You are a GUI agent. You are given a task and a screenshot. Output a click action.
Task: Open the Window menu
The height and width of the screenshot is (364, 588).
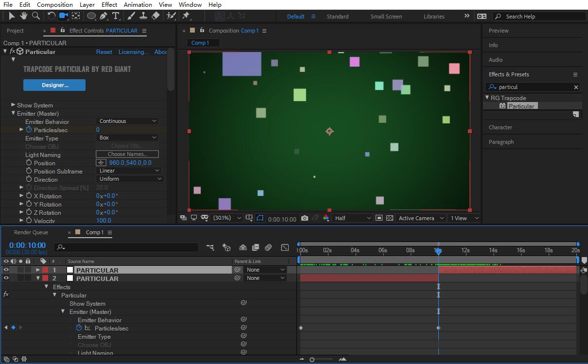[x=190, y=4]
